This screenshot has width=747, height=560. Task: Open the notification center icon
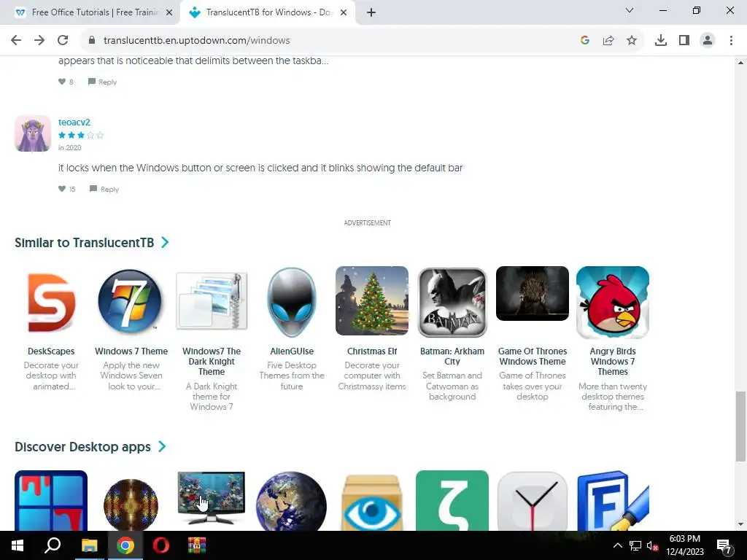(724, 546)
